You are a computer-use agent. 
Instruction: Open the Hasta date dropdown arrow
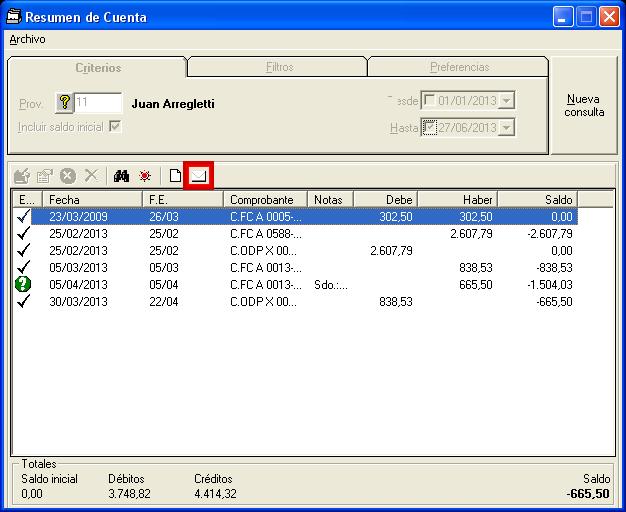pos(506,127)
